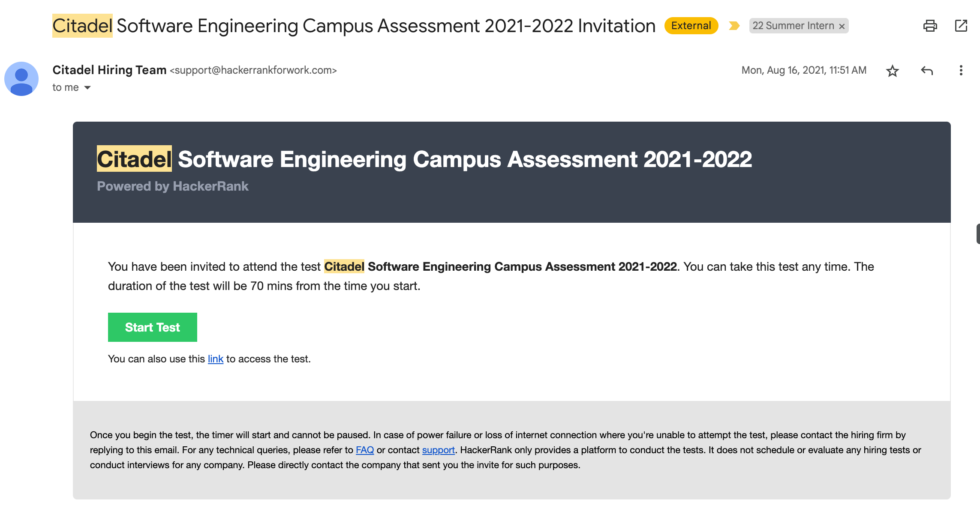Open the alternate test 'link'
Viewport: 980px width, 532px height.
pos(215,359)
